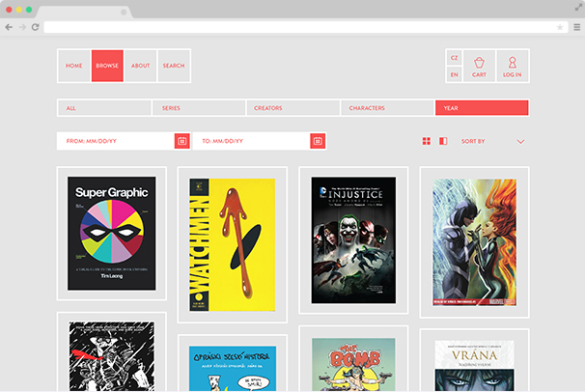Filter by the Creators tab
Screen dimensions: 585x392
click(292, 108)
